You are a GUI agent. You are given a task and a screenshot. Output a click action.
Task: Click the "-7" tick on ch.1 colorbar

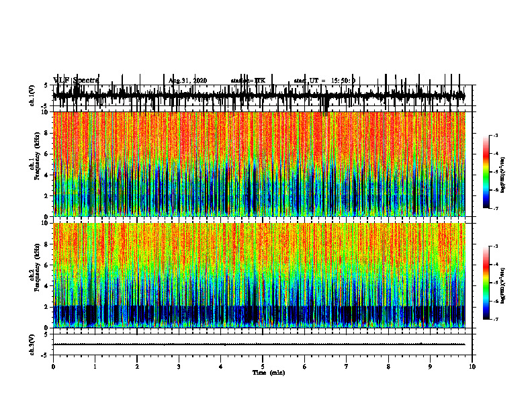click(496, 208)
